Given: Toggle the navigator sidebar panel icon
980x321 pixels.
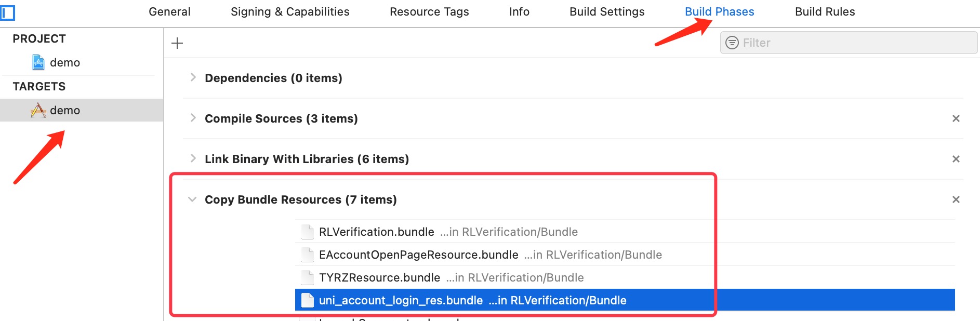Looking at the screenshot, I should (x=7, y=12).
